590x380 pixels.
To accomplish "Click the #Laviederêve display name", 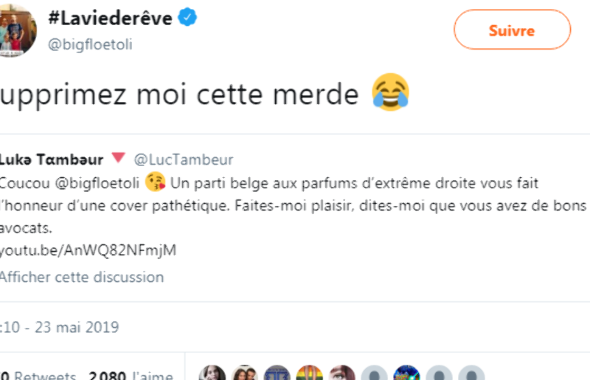I will 110,18.
